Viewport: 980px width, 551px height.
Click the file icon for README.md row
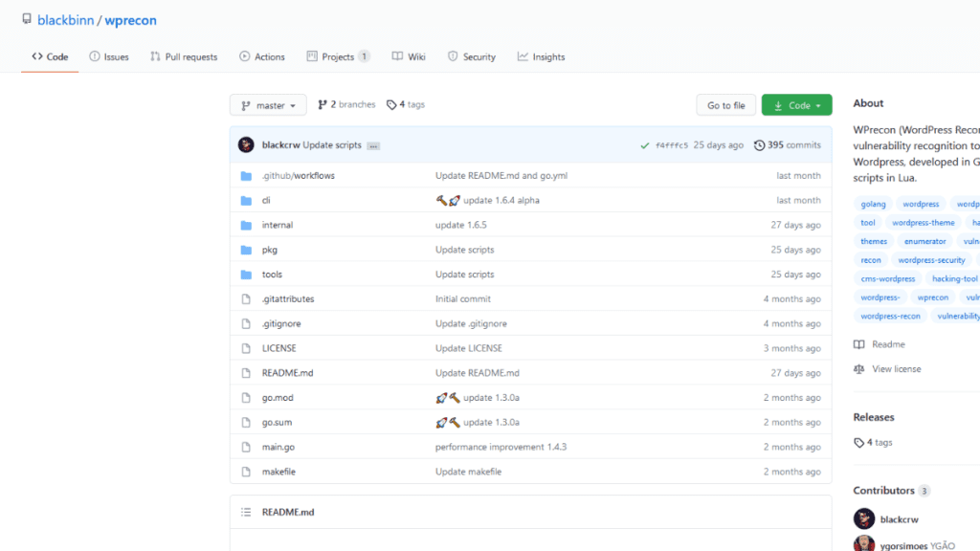[x=246, y=373]
